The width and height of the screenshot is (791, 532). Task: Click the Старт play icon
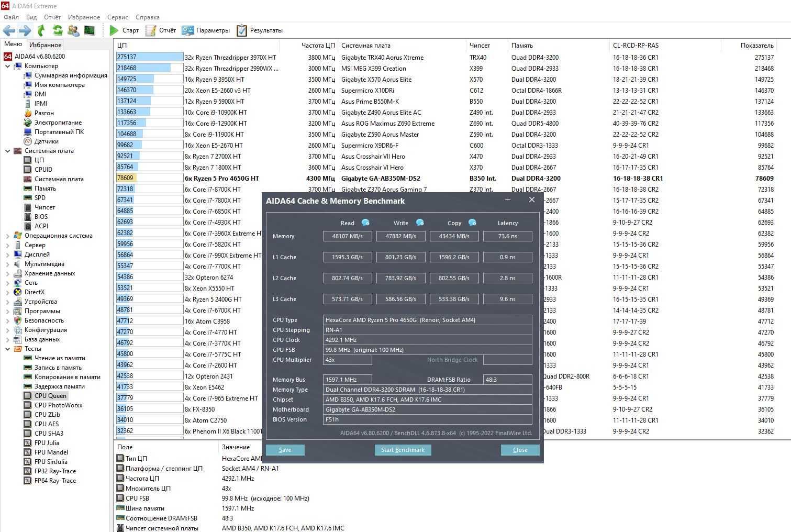(114, 30)
